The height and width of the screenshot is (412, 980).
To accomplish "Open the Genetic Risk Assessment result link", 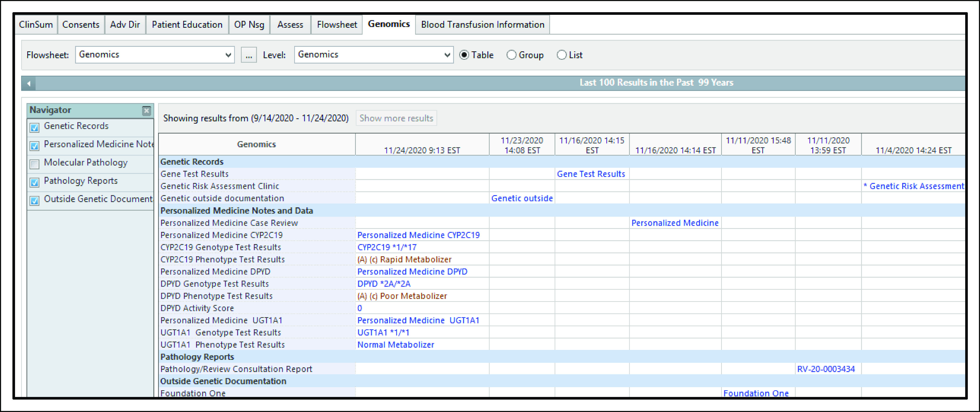I will (914, 186).
